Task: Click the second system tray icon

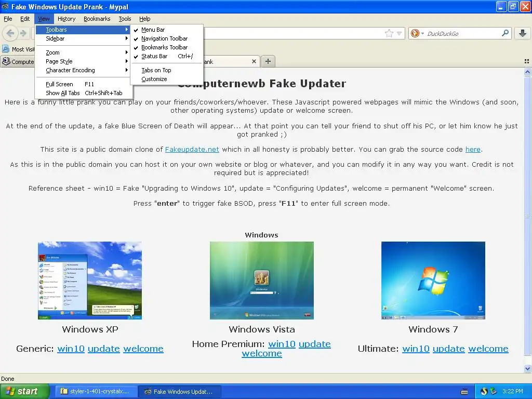Action: [494, 391]
